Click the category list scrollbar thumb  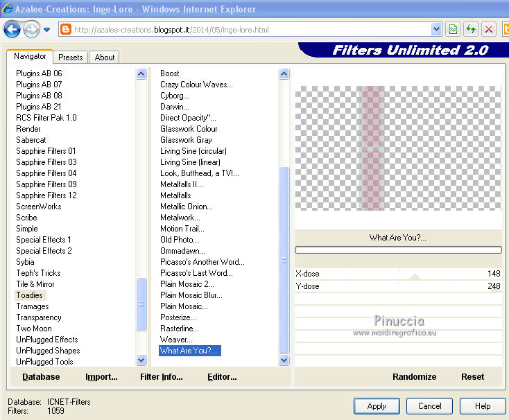tap(141, 304)
